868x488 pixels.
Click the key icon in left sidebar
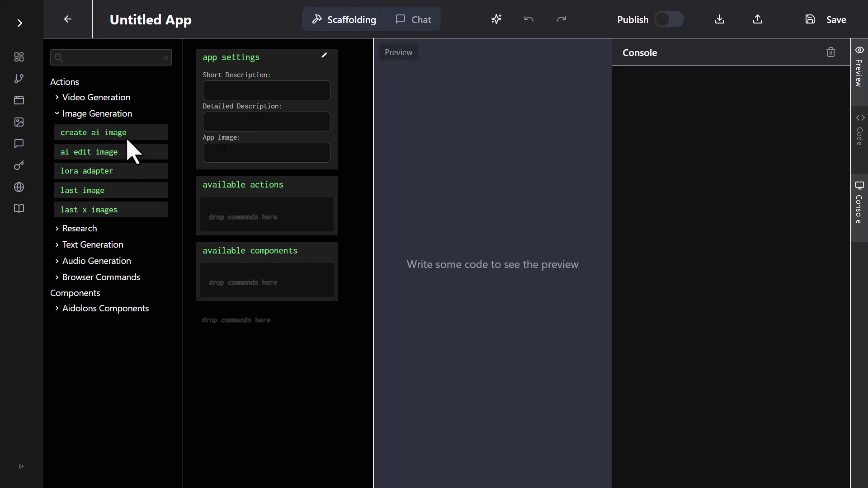[x=19, y=165]
